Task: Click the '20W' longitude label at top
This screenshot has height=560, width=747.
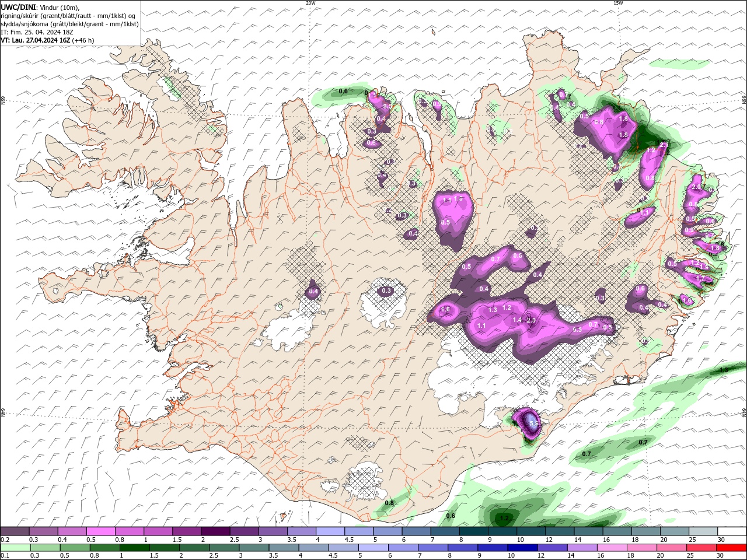Action: pyautogui.click(x=310, y=3)
